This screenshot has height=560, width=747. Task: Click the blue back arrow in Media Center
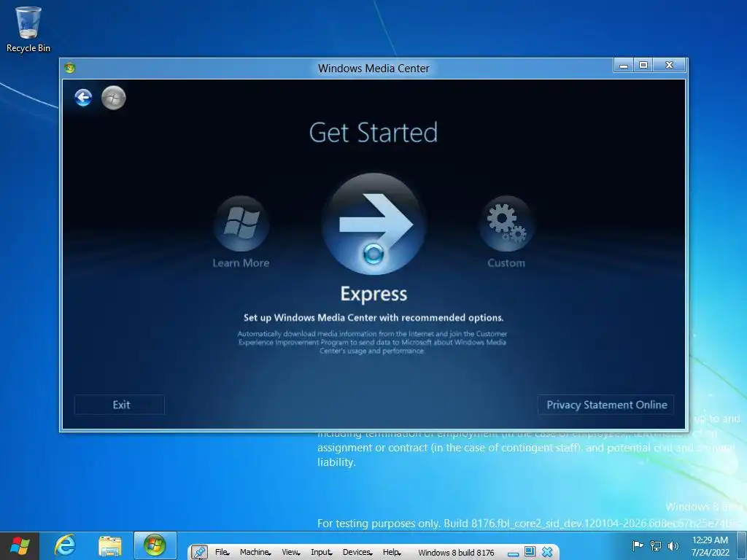point(83,98)
